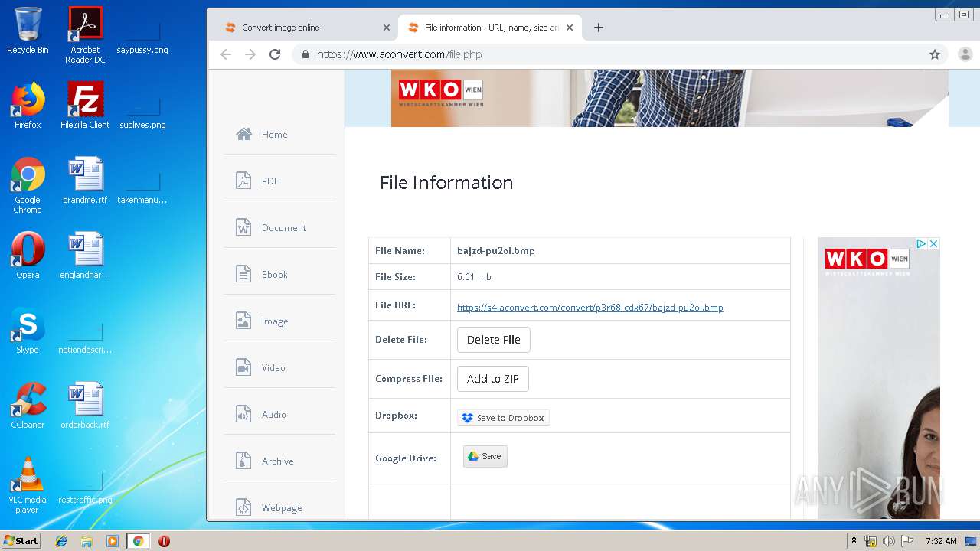This screenshot has height=551, width=980.
Task: Launch CCleaner from desktop
Action: [28, 406]
